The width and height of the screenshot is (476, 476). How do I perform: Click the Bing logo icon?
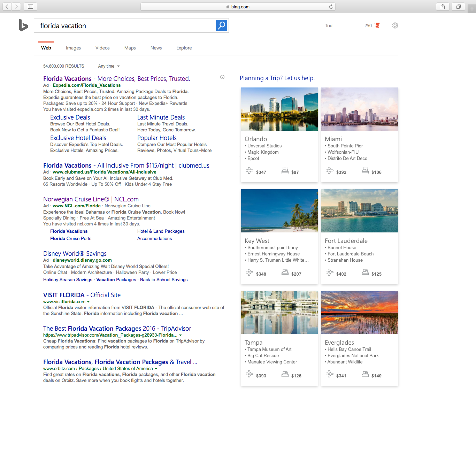point(23,25)
